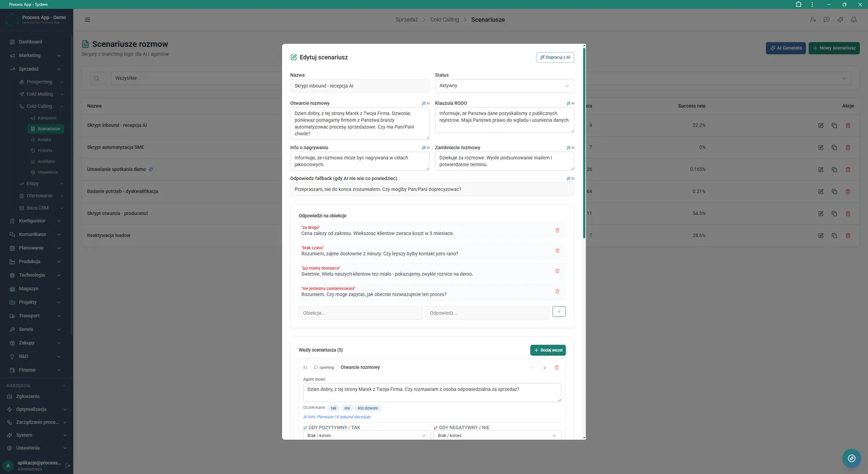Image resolution: width=868 pixels, height=474 pixels.
Task: Open GDY POZYTYWNY / TAK dropdown
Action: click(x=367, y=435)
